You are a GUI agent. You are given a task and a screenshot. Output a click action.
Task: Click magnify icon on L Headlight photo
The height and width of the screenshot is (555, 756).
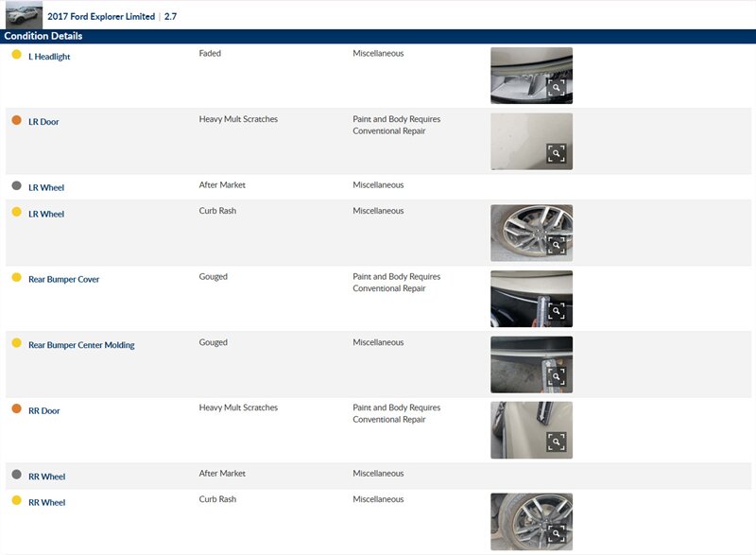pyautogui.click(x=557, y=88)
